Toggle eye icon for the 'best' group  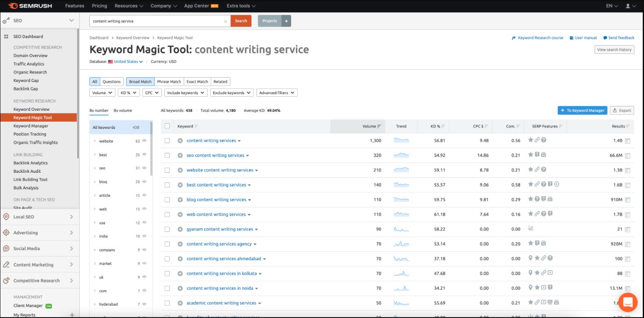tap(144, 155)
